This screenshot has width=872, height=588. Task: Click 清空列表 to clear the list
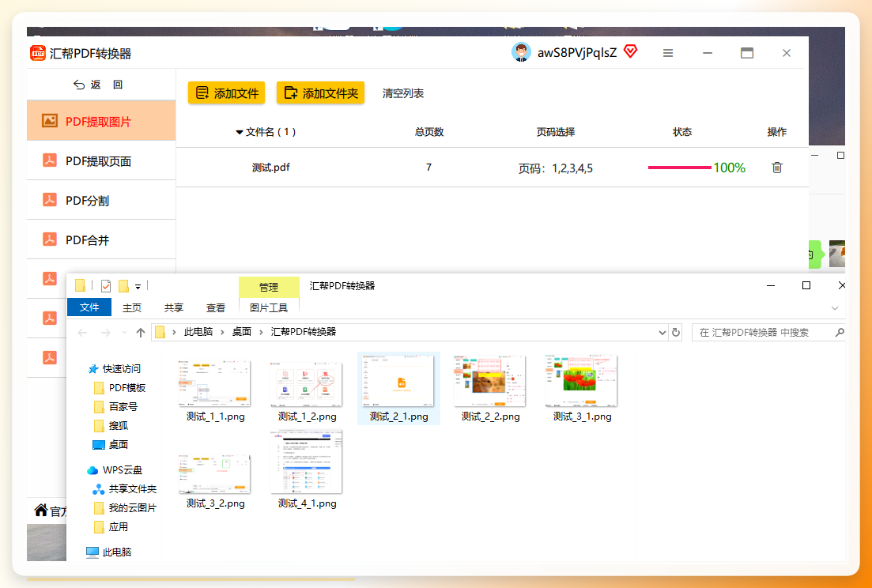tap(403, 93)
